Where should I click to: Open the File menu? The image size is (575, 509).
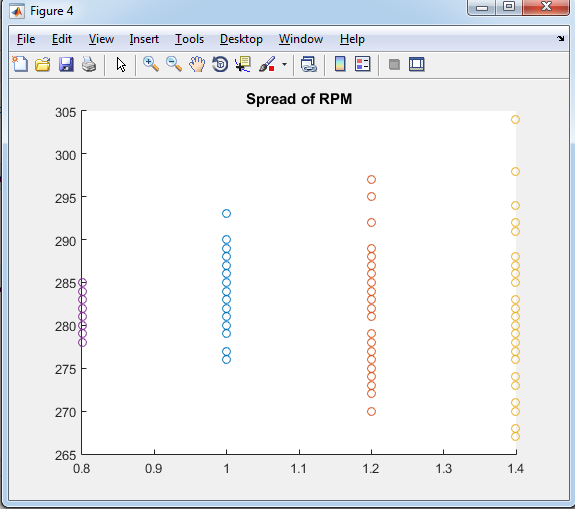coord(26,39)
